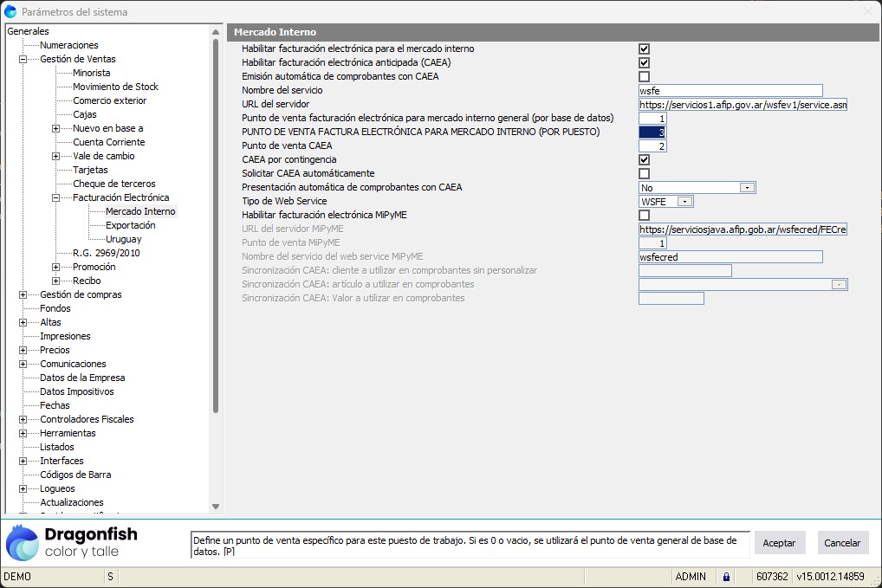Expand the Gestión de compras node

23,295
